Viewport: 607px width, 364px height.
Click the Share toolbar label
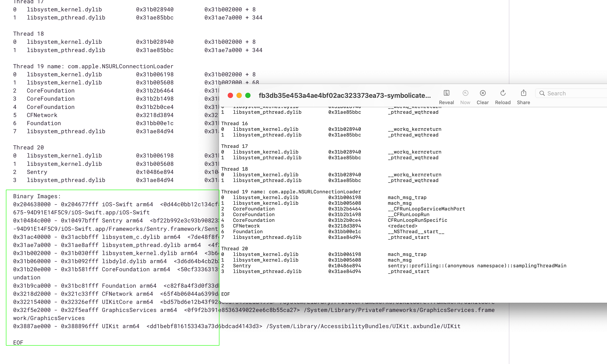(523, 102)
